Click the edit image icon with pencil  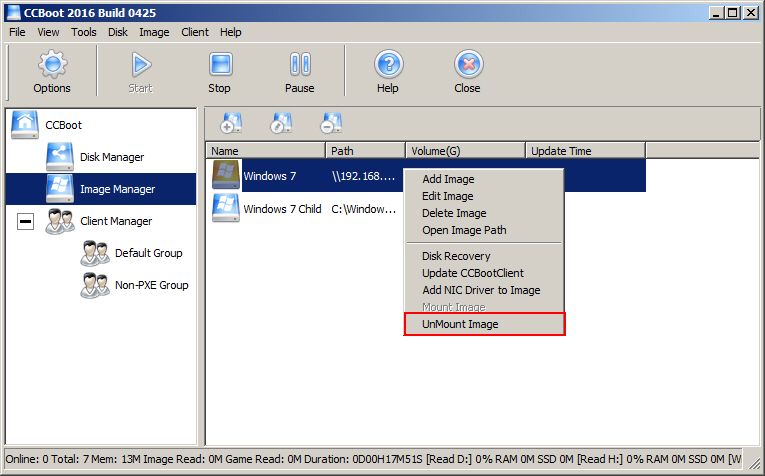pos(281,123)
